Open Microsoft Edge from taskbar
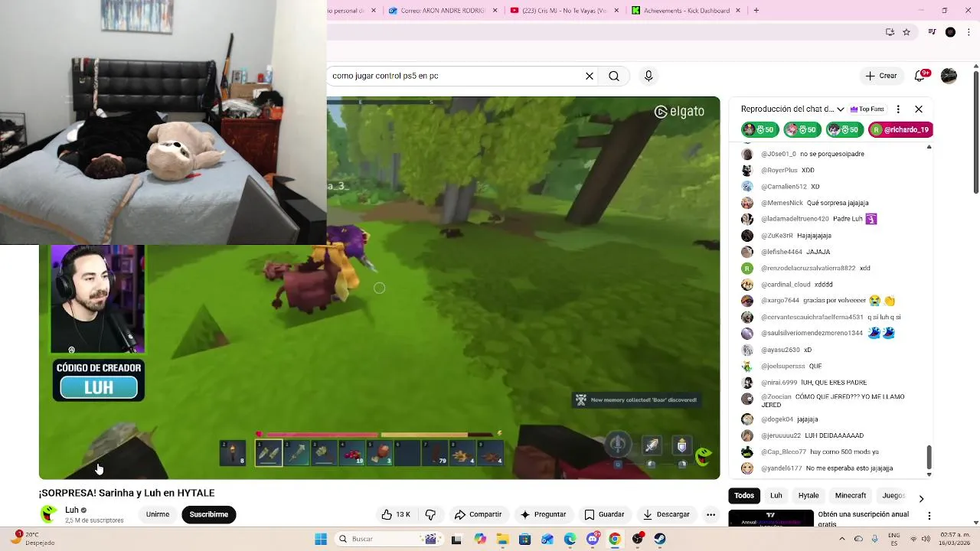980x551 pixels. (570, 539)
